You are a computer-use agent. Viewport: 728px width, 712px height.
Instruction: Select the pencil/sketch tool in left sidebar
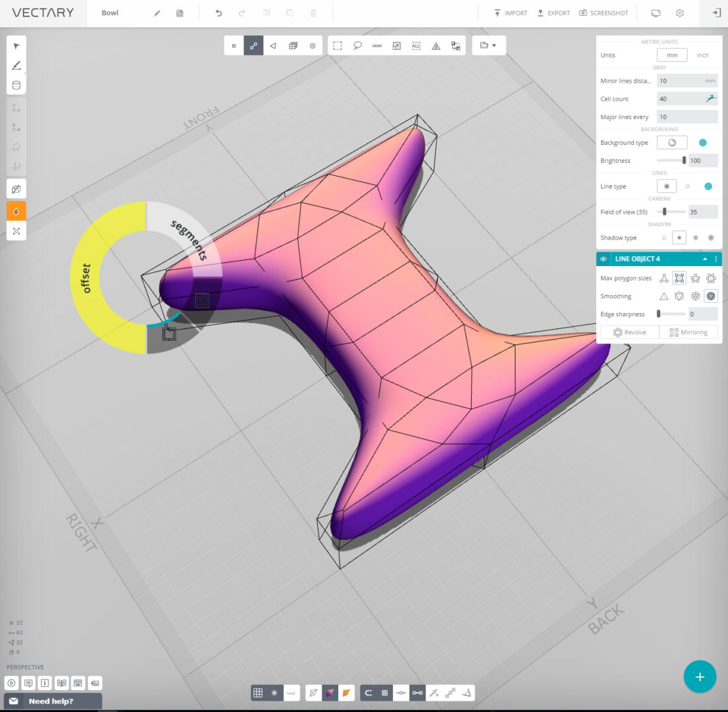point(15,65)
